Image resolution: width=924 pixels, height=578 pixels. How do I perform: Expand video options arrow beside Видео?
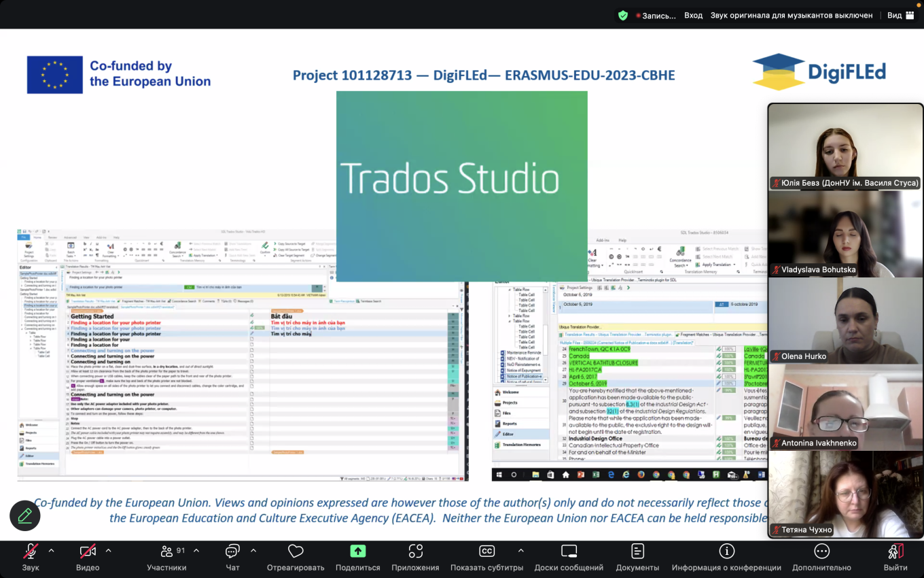[x=109, y=551]
